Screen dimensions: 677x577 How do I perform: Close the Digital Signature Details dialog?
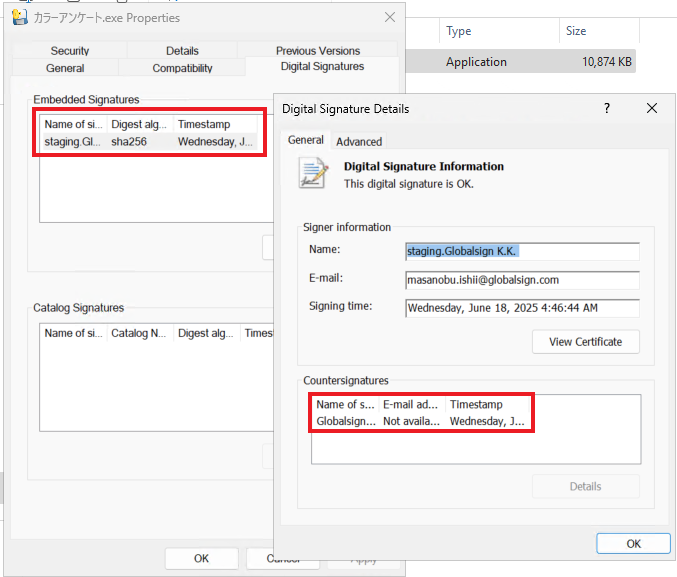pos(652,108)
